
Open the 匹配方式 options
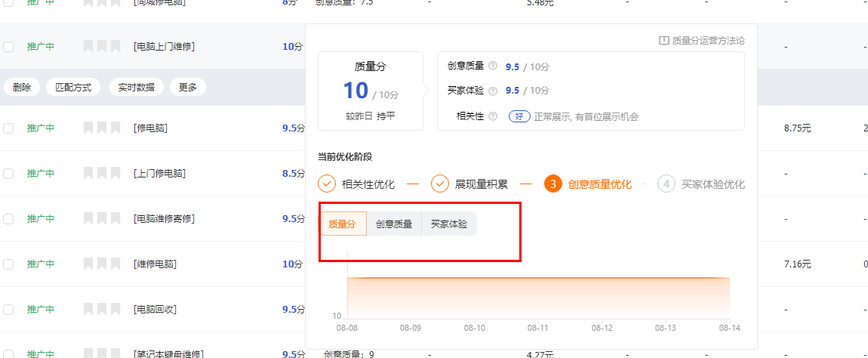[x=73, y=88]
